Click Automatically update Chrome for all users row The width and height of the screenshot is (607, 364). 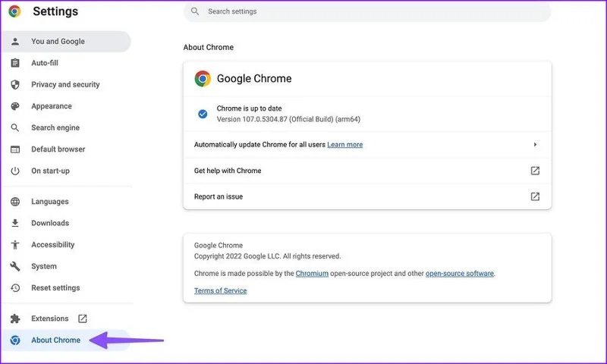(x=367, y=144)
